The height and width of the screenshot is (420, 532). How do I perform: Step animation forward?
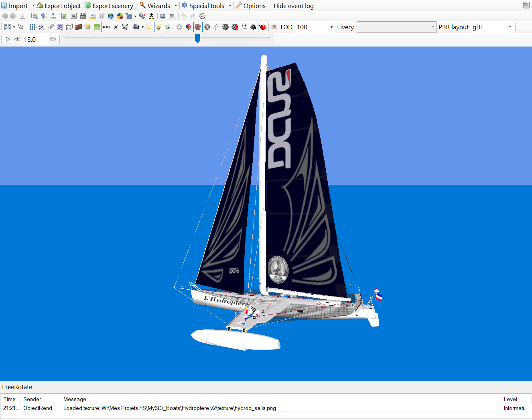pyautogui.click(x=53, y=39)
